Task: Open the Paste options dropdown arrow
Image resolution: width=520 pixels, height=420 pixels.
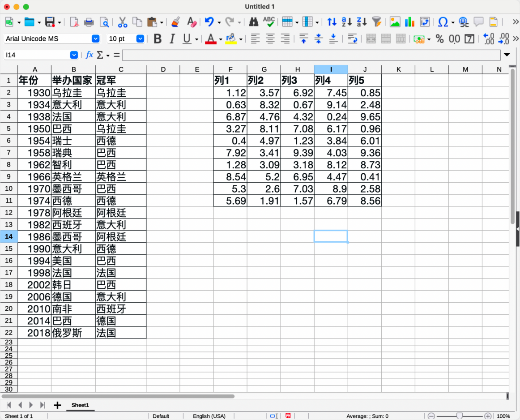Action: click(162, 23)
